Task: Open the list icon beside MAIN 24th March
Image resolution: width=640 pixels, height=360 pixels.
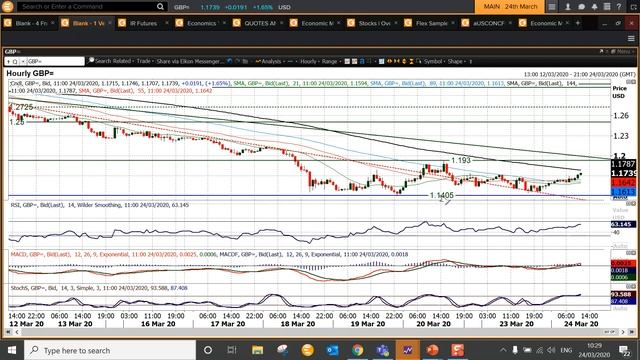Action: coord(552,7)
